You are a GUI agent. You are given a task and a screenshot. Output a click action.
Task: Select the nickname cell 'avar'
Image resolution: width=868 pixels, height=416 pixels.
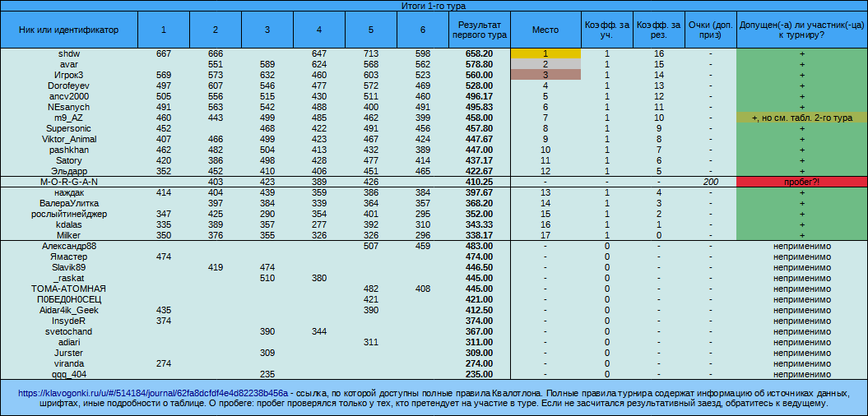68,64
